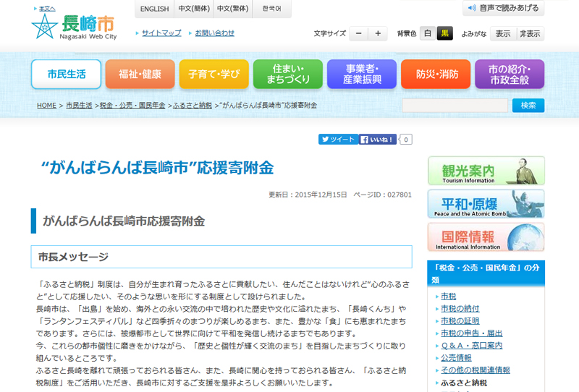The image size is (579, 392).
Task: Select white background color option
Action: click(428, 34)
